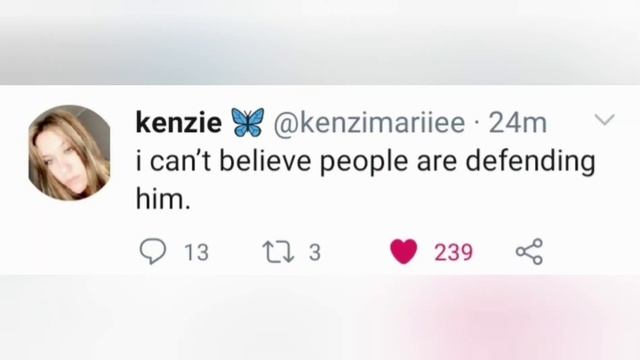Open the reply speech bubble icon

tap(153, 251)
